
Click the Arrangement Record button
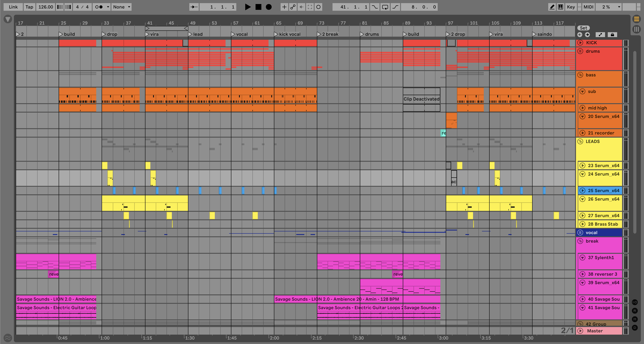click(269, 7)
